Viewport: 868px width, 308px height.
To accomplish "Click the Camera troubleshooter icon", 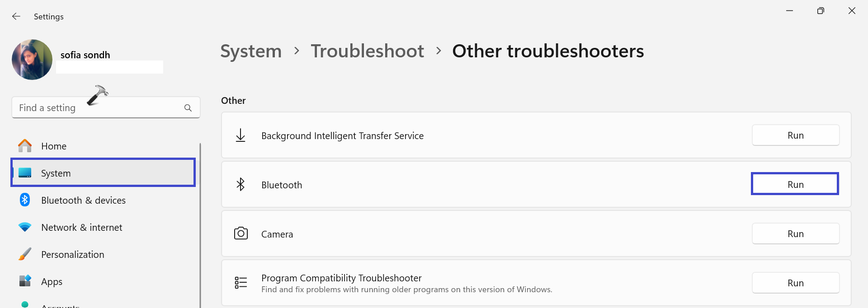I will coord(241,233).
